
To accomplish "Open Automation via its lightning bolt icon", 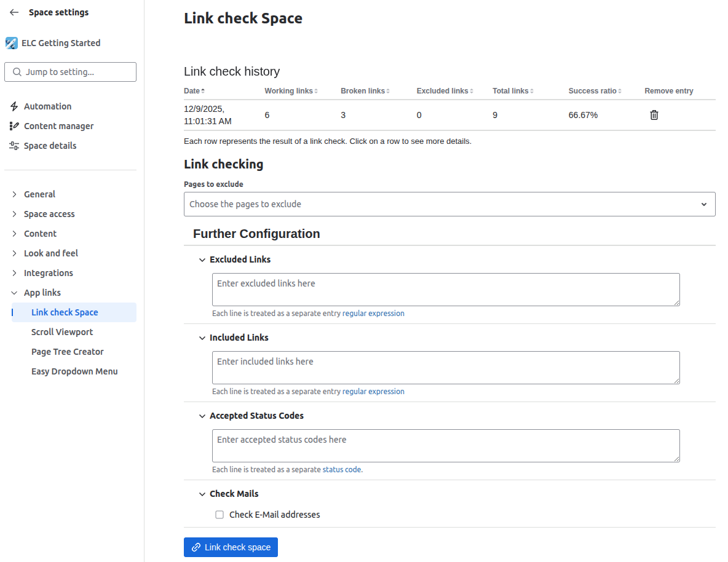I will pos(14,106).
